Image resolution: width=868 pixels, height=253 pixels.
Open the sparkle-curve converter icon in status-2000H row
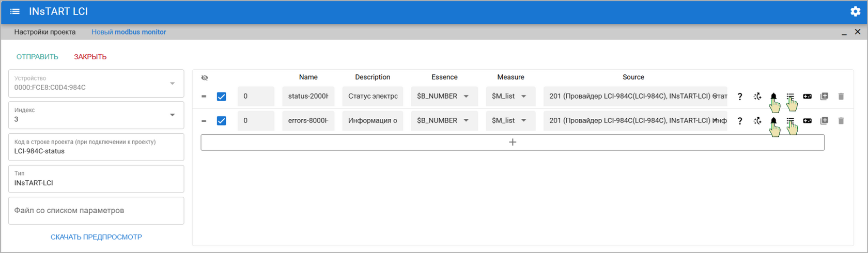tap(757, 97)
